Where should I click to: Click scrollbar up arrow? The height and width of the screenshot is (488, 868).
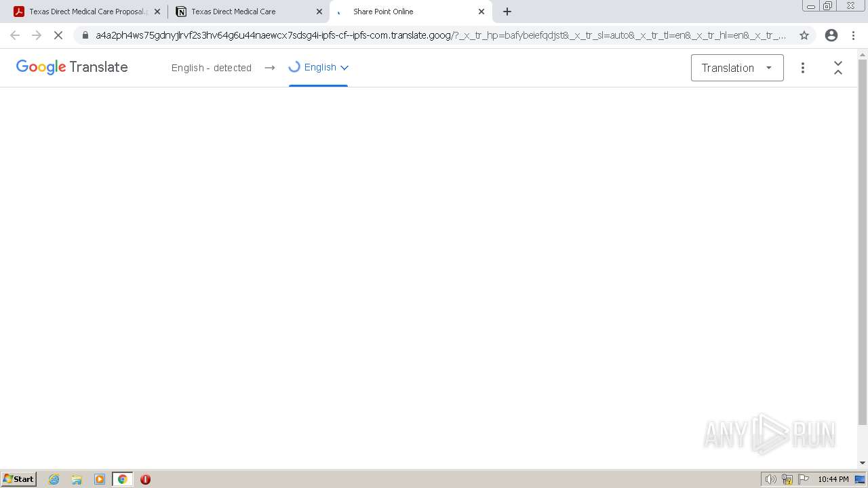pos(863,54)
